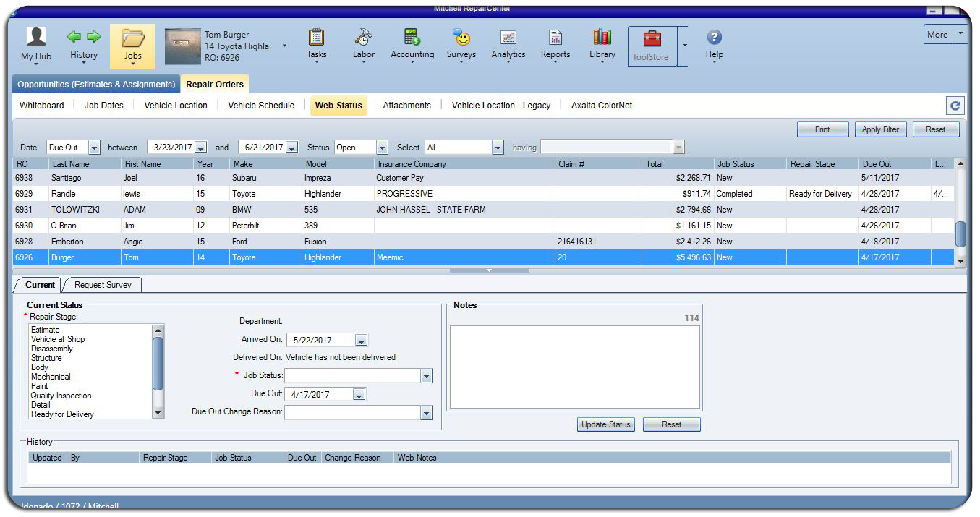Select Structure repair stage
This screenshot has height=517, width=980.
point(46,358)
